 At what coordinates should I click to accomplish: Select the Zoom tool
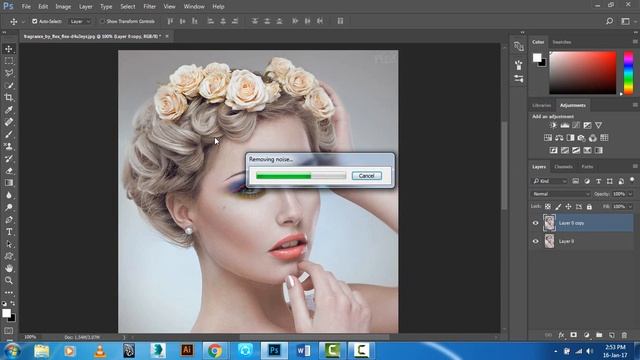(x=9, y=280)
